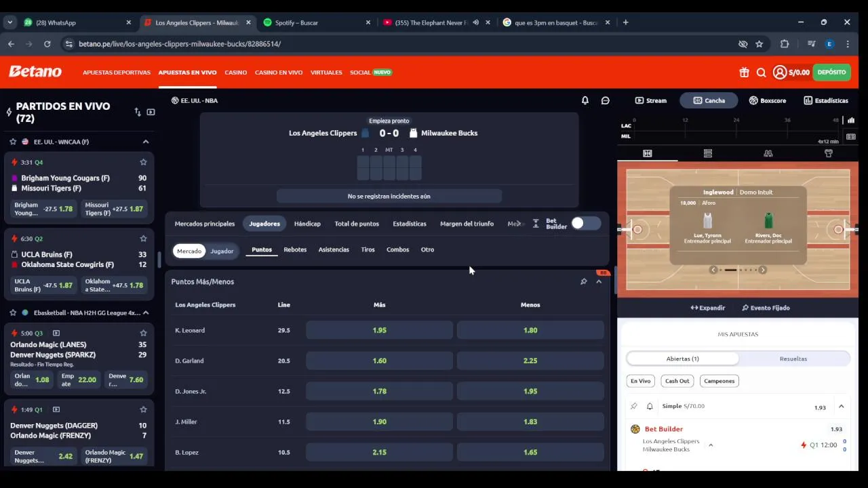Switch to the Spotify – Buscar browser tab
This screenshot has height=488, width=868.
point(317,22)
